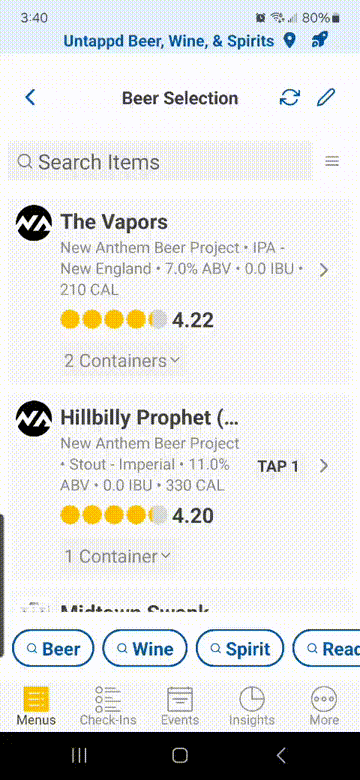Expand 2 Containers under The Vapors

click(121, 361)
